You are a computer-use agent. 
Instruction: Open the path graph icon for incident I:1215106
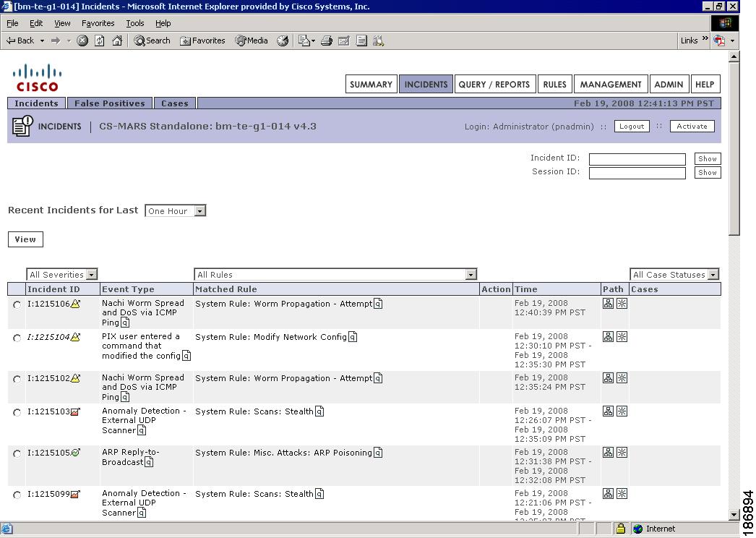pyautogui.click(x=608, y=304)
